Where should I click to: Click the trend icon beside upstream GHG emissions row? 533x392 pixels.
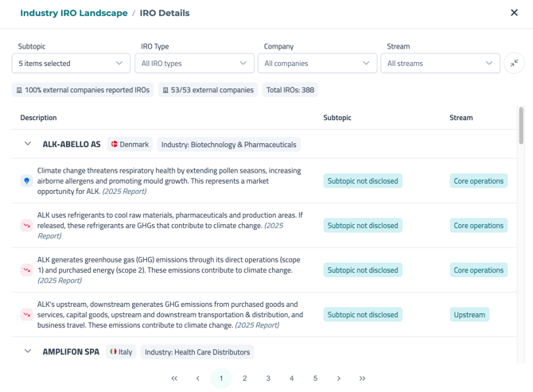coord(26,315)
